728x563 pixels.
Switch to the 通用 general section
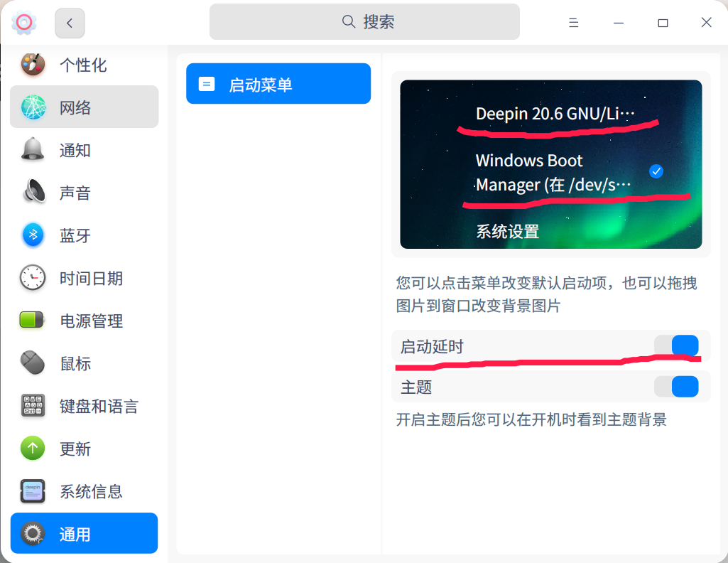click(84, 533)
